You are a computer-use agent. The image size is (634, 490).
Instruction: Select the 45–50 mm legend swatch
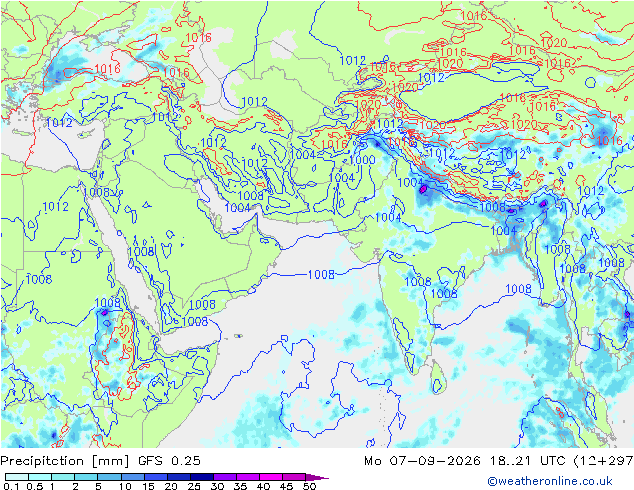coord(294,477)
